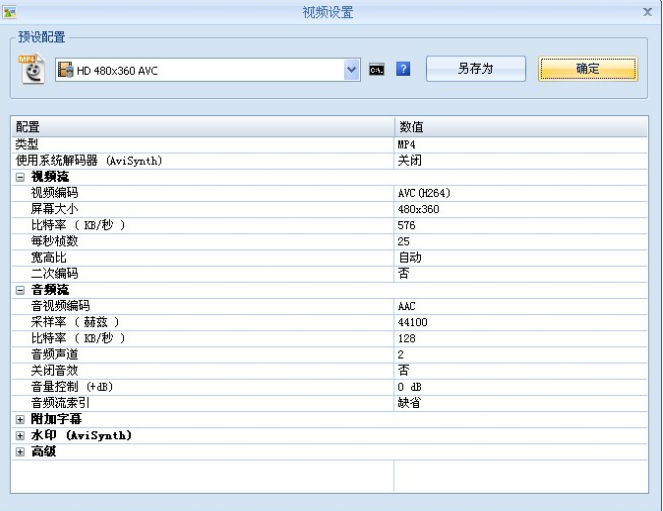This screenshot has width=663, height=511.
Task: Collapse the 视频流 section
Action: (x=20, y=177)
